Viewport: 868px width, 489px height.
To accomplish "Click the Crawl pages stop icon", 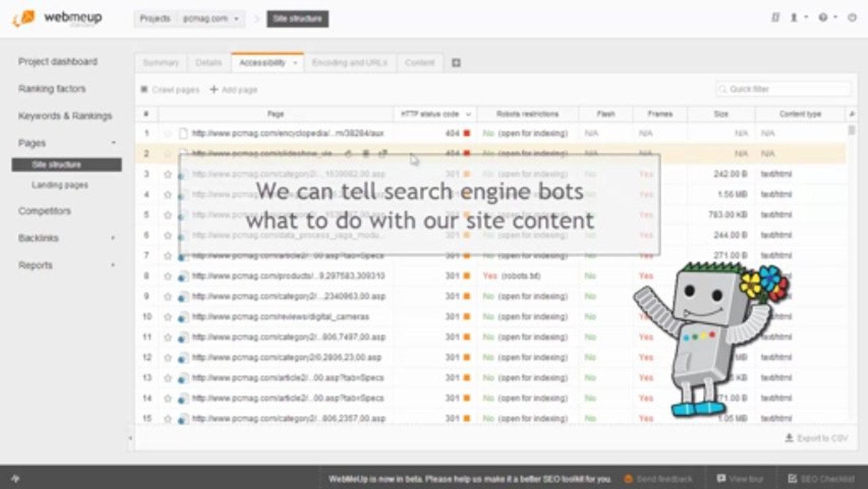I will [x=144, y=89].
